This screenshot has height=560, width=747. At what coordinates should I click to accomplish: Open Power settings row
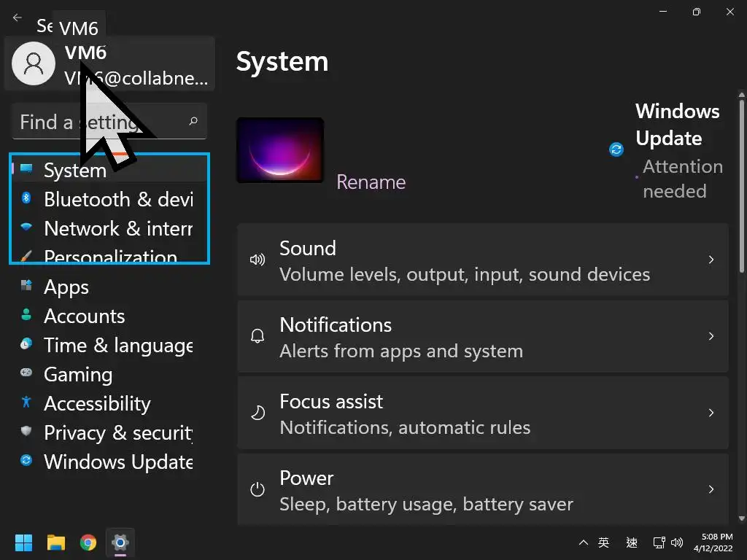coord(483,490)
